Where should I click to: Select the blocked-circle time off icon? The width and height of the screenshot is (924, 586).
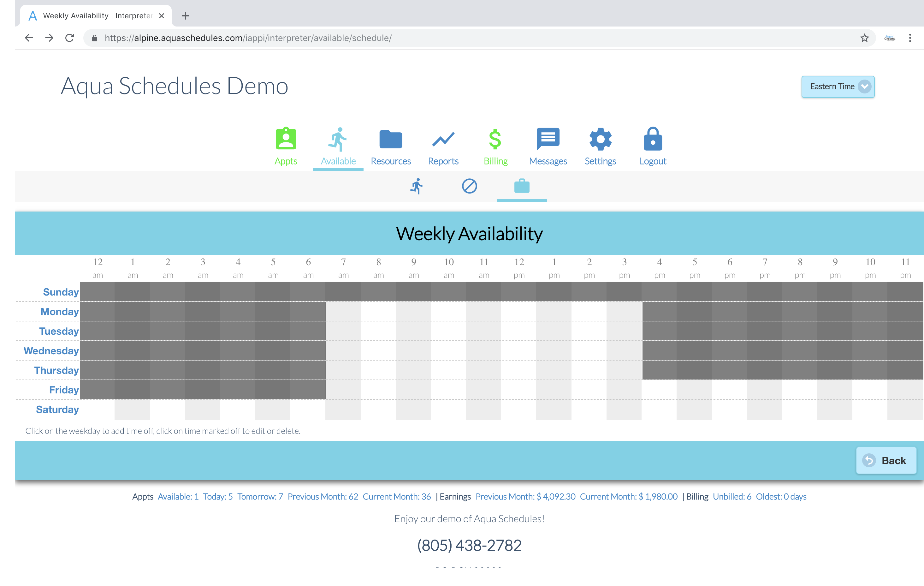(x=469, y=186)
